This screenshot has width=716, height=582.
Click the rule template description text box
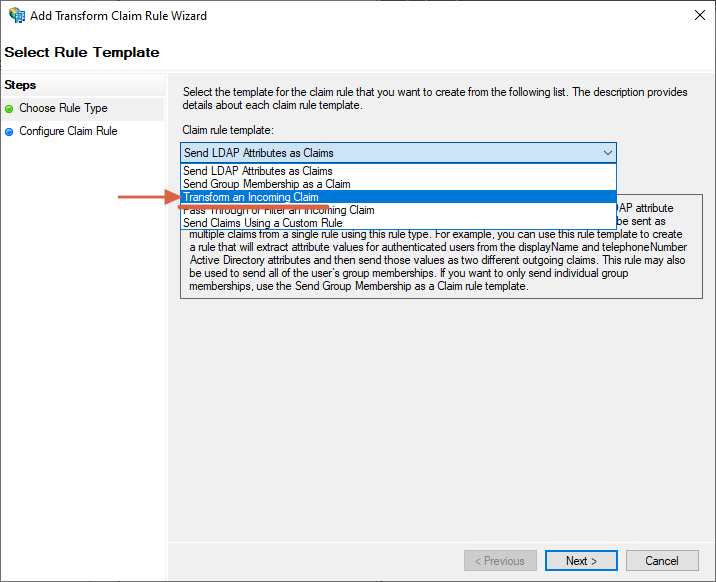[x=441, y=246]
